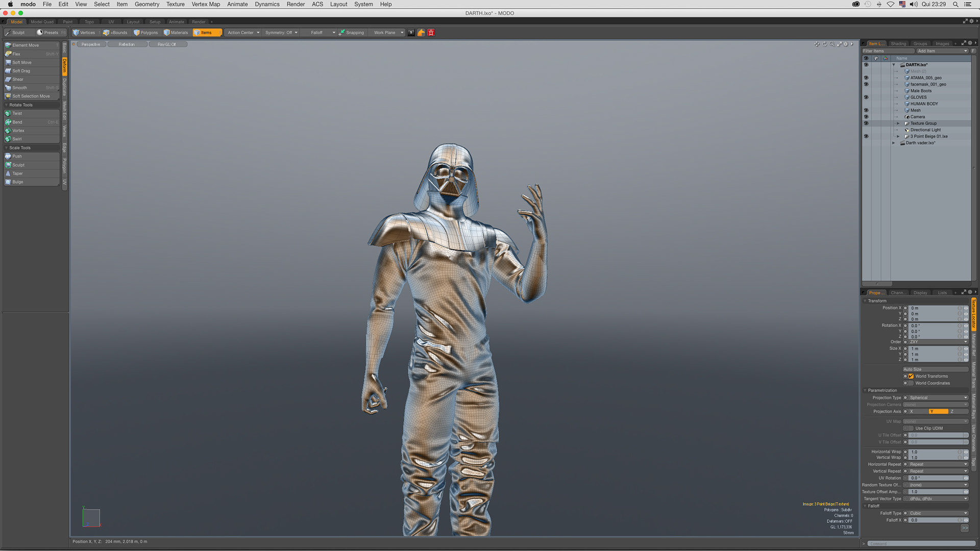The image size is (980, 551).
Task: Click the orange arrow toolbar icon
Action: click(421, 33)
